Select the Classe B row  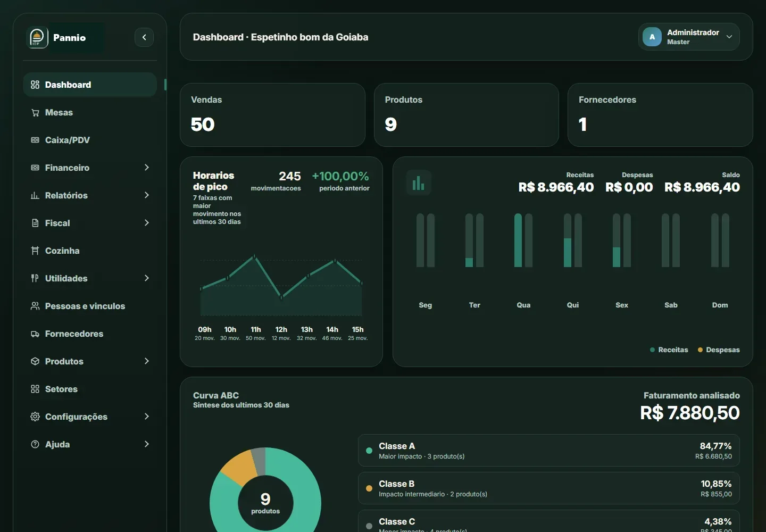549,488
